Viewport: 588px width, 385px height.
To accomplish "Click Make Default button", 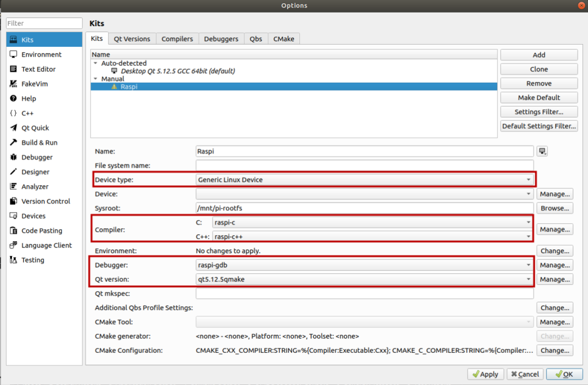I will 539,97.
